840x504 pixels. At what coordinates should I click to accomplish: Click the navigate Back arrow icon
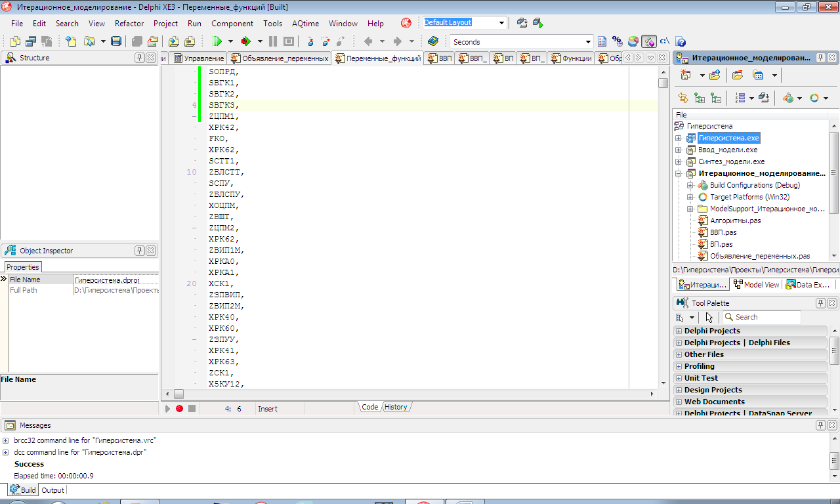pyautogui.click(x=367, y=41)
